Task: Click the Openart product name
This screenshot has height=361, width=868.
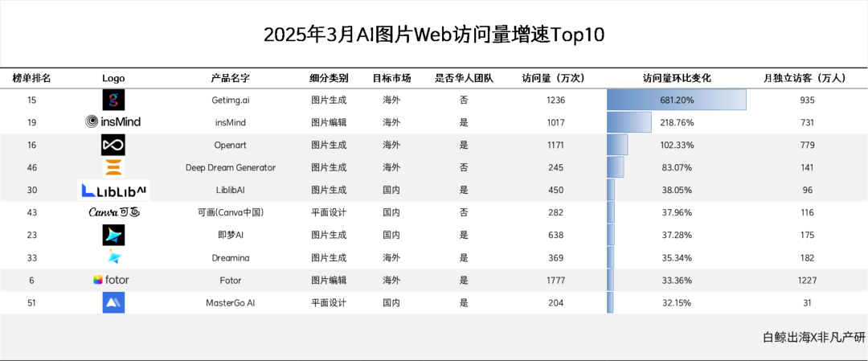Action: click(231, 145)
